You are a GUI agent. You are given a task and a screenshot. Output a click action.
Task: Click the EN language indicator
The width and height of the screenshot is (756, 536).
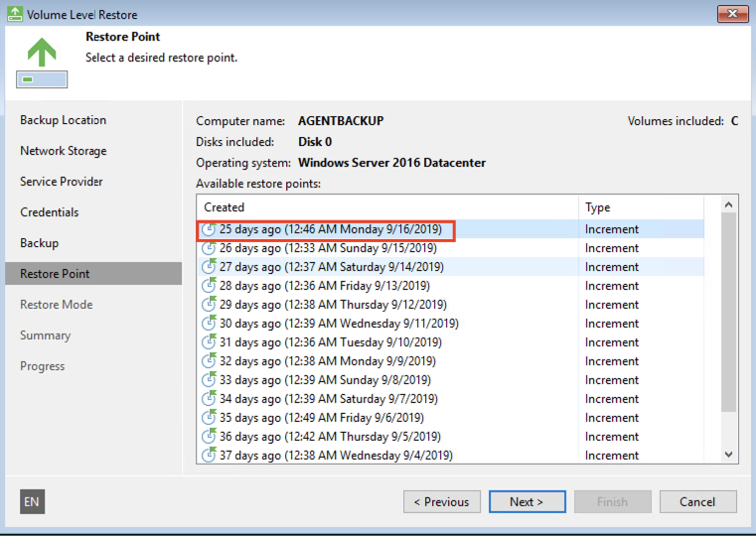pos(32,502)
